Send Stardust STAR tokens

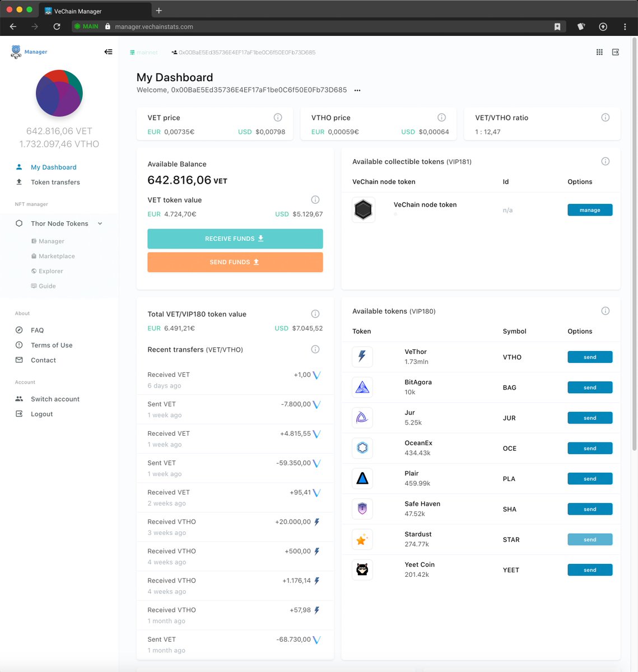pyautogui.click(x=590, y=540)
